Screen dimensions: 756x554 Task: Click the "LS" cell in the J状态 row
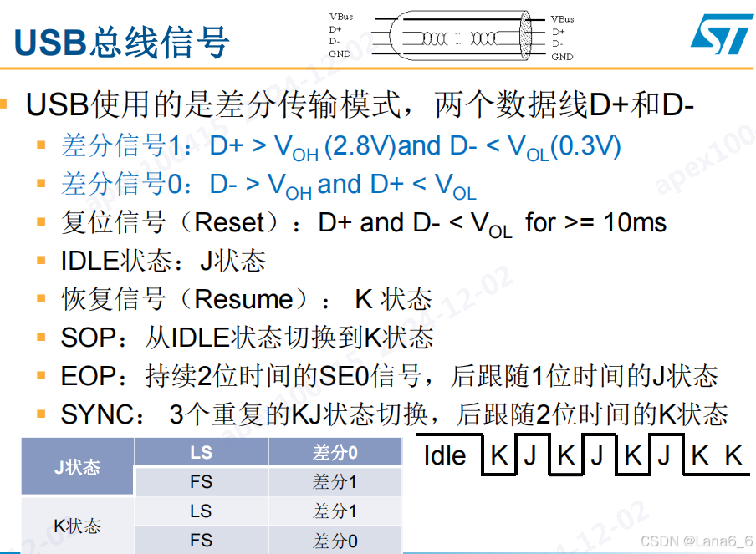coord(201,452)
